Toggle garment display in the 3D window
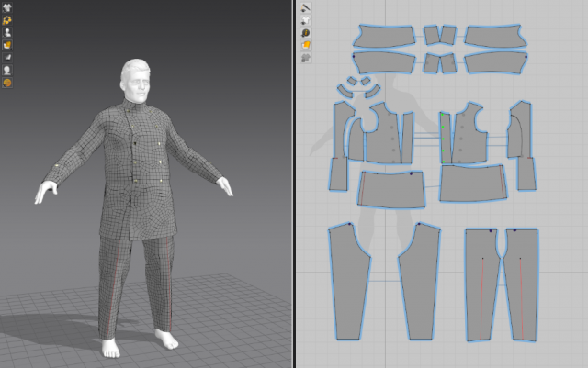Viewport: 588px width, 368px height. [7, 6]
